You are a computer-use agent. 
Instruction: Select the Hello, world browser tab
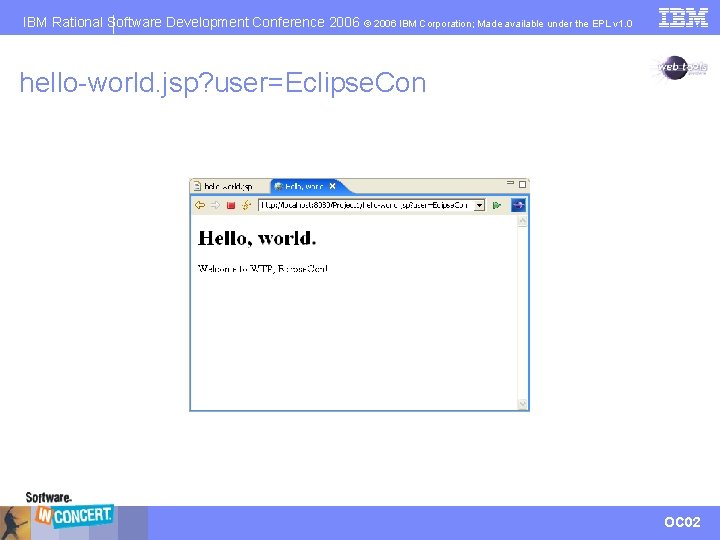(x=303, y=186)
